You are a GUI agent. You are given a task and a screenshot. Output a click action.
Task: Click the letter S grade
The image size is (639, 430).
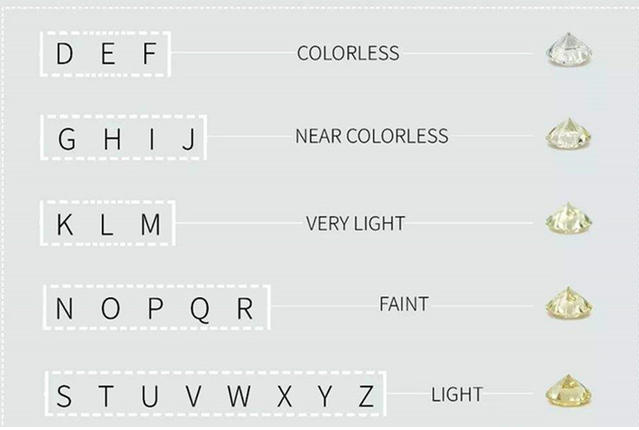tap(64, 397)
